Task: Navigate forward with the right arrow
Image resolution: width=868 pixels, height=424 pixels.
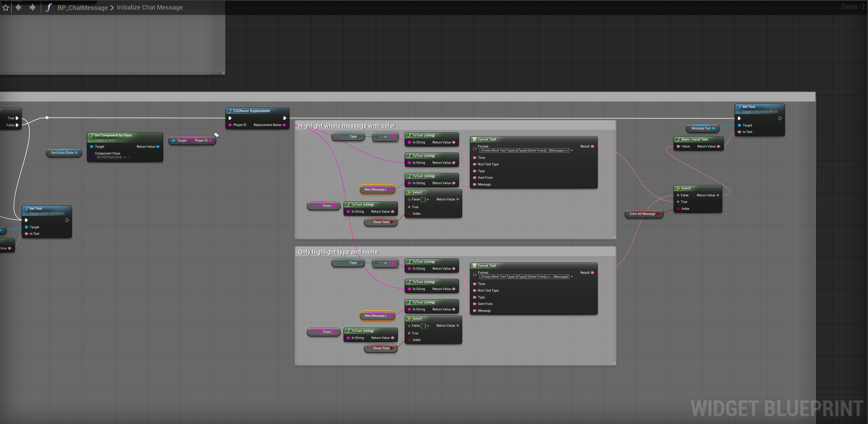Action: point(32,7)
